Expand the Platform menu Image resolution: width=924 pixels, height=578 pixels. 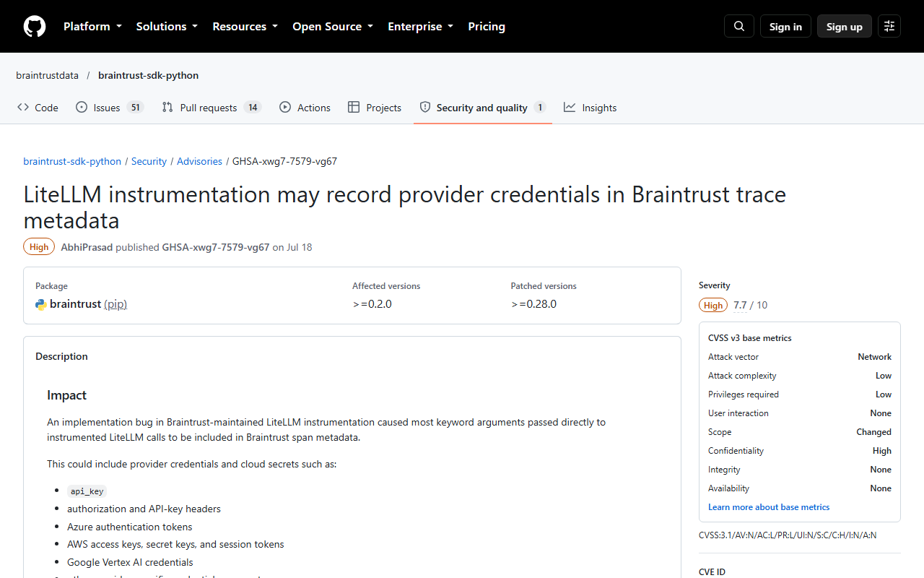[x=92, y=26]
